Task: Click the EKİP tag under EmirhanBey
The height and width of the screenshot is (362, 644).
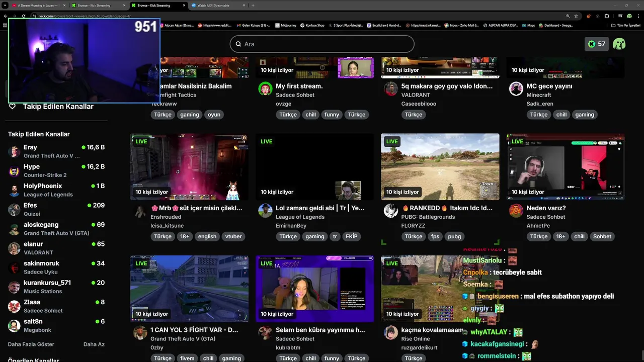Action: [351, 236]
